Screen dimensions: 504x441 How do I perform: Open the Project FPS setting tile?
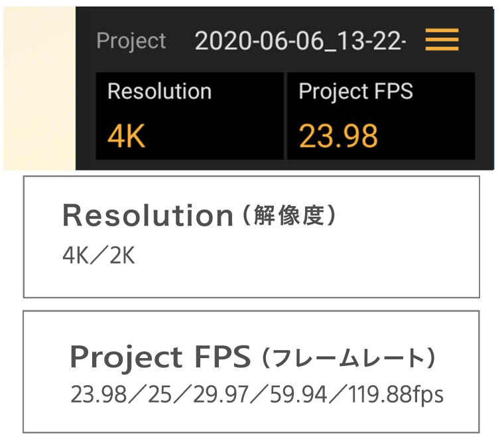tap(380, 116)
